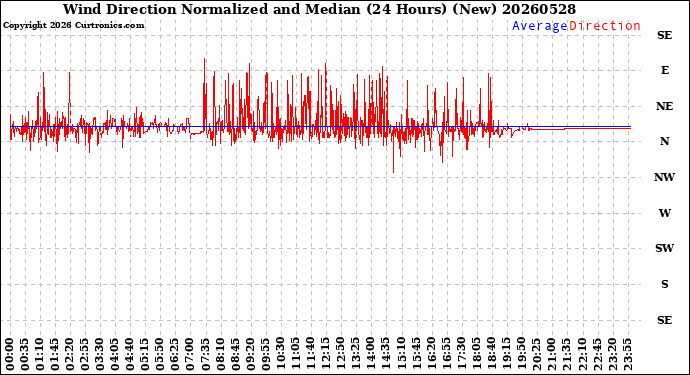Viewport: 690px width, 375px height.
Task: Click the 05:50 time axis label
Action: point(161,354)
